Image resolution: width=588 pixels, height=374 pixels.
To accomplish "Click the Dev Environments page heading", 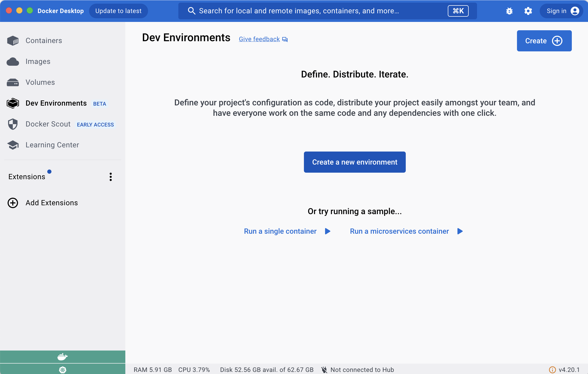I will [x=186, y=38].
